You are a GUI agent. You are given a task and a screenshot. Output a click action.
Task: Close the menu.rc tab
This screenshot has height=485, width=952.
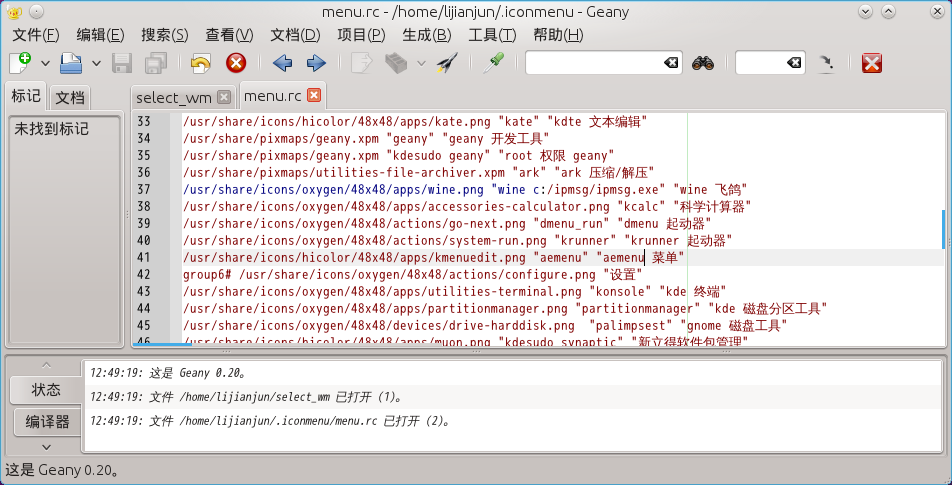point(314,95)
